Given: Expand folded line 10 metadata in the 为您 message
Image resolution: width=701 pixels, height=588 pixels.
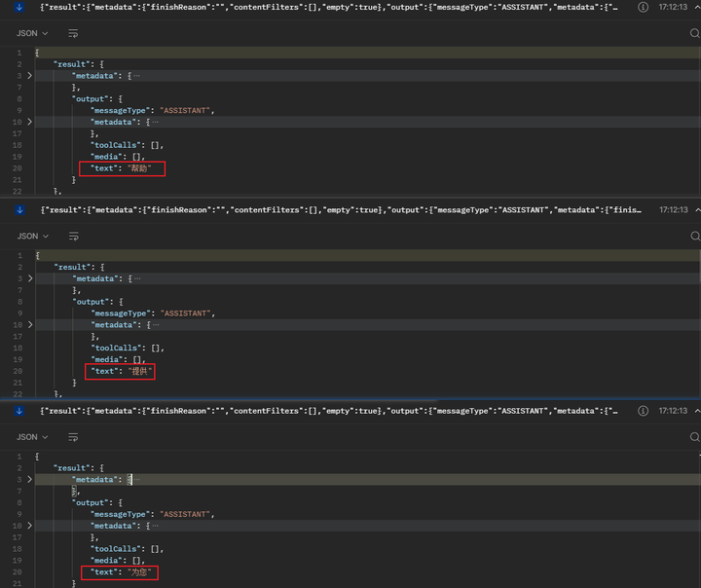Looking at the screenshot, I should [29, 526].
